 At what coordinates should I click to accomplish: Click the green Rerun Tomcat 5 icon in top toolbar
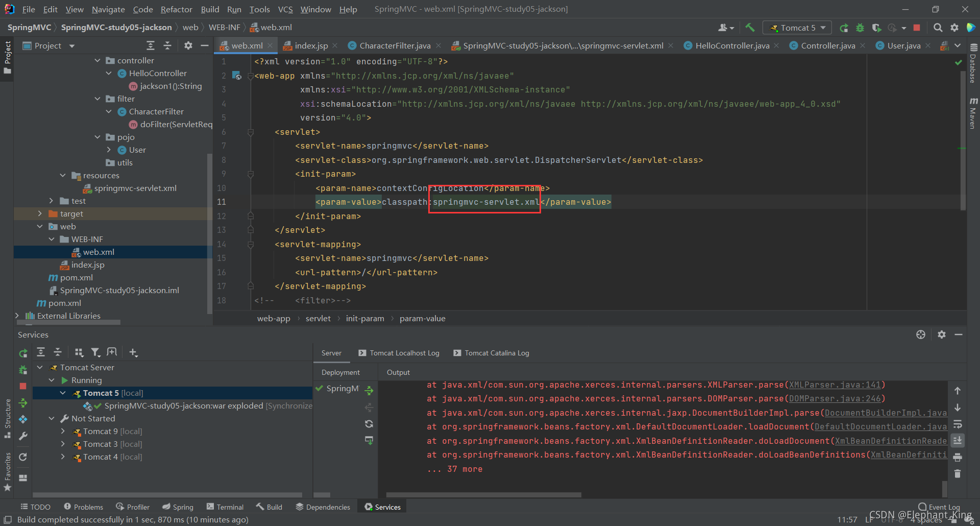(x=844, y=28)
